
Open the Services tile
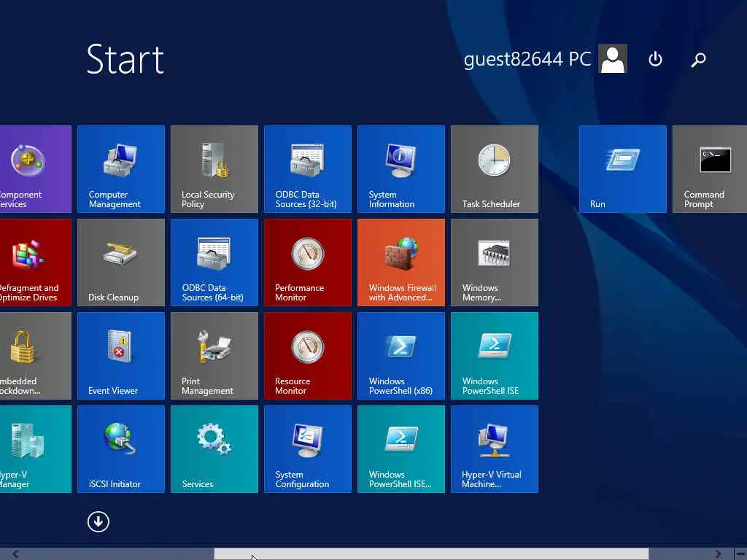214,449
